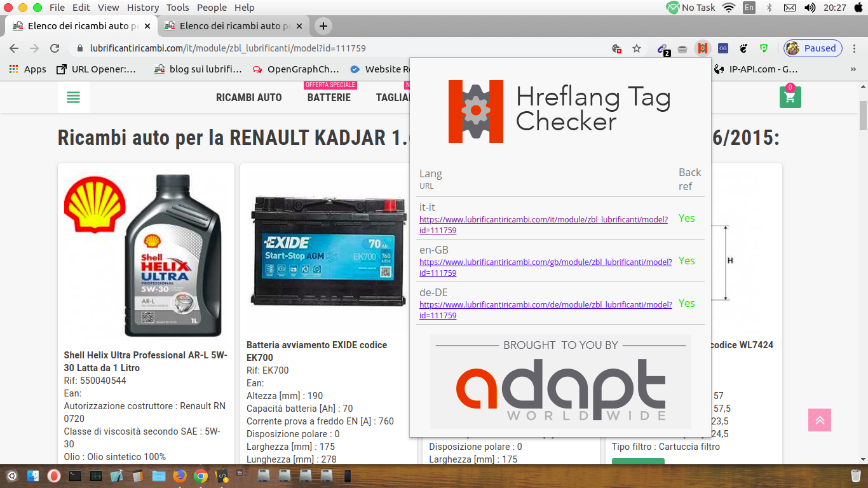Click the Bluetooth menu bar icon
Viewport: 868px width, 488px height.
[x=769, y=8]
